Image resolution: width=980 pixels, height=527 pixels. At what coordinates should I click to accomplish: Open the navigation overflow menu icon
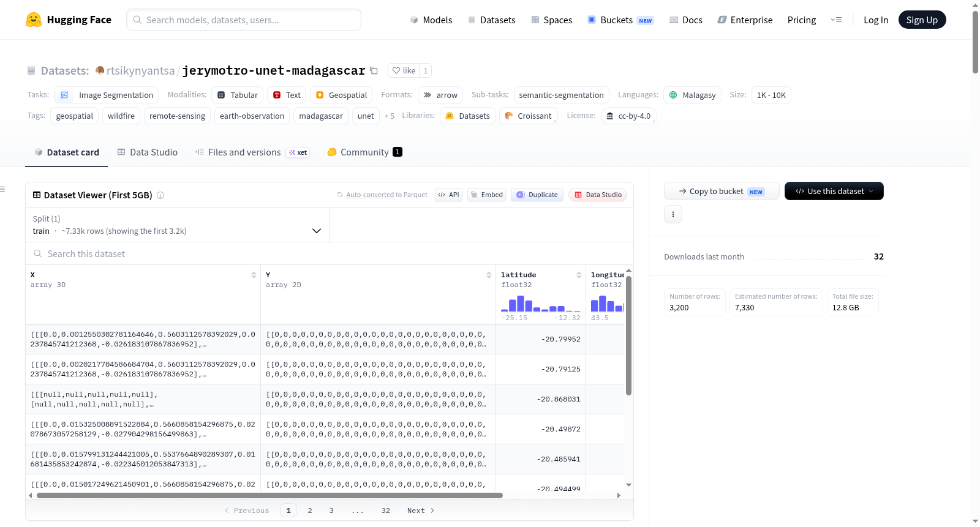[836, 20]
